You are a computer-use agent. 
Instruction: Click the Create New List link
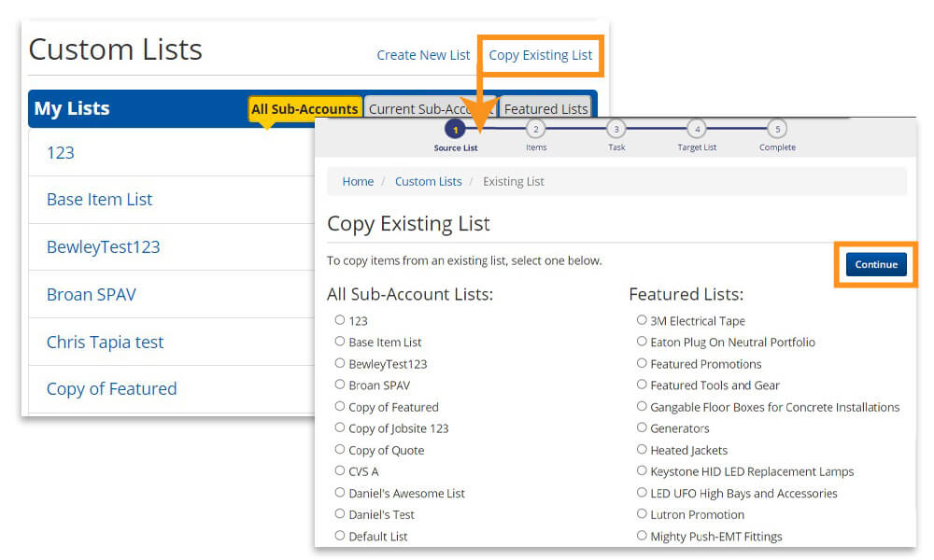(x=423, y=55)
